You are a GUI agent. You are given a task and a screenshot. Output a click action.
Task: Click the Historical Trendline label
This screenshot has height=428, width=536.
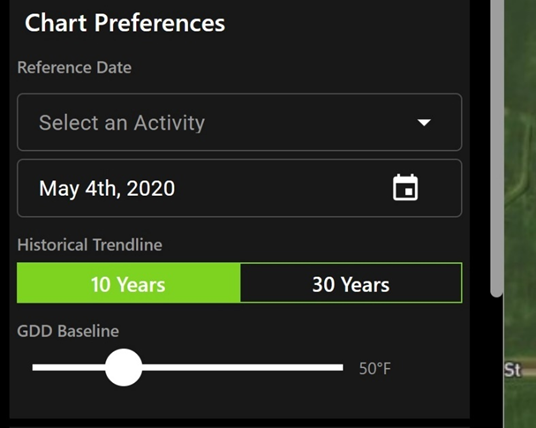point(90,245)
